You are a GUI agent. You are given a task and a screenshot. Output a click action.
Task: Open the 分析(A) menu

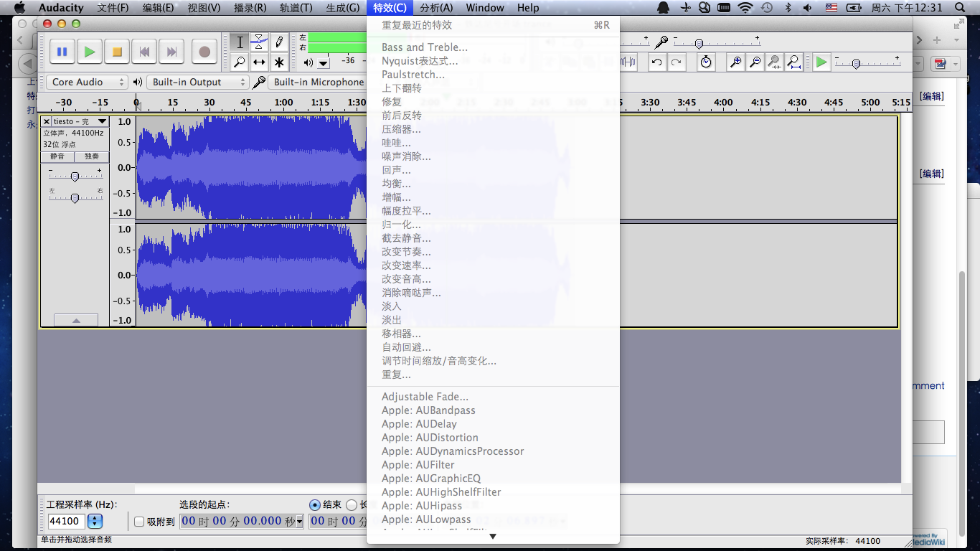(x=435, y=8)
